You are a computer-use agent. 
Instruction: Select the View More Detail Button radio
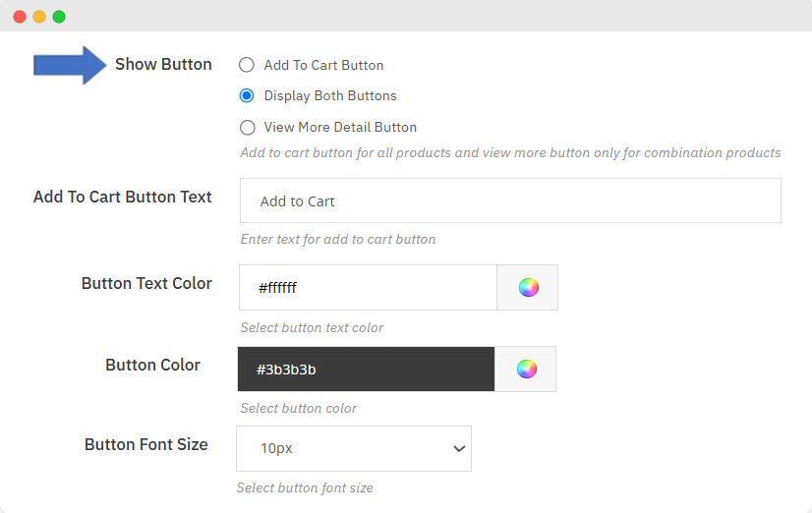pyautogui.click(x=247, y=128)
